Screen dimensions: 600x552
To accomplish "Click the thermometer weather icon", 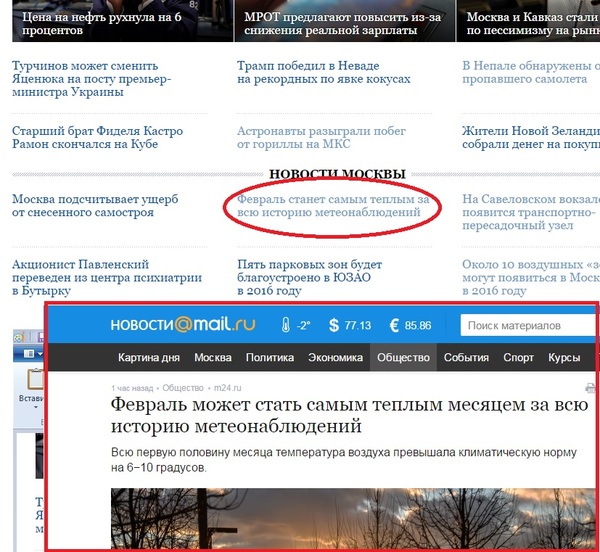I will [x=285, y=325].
